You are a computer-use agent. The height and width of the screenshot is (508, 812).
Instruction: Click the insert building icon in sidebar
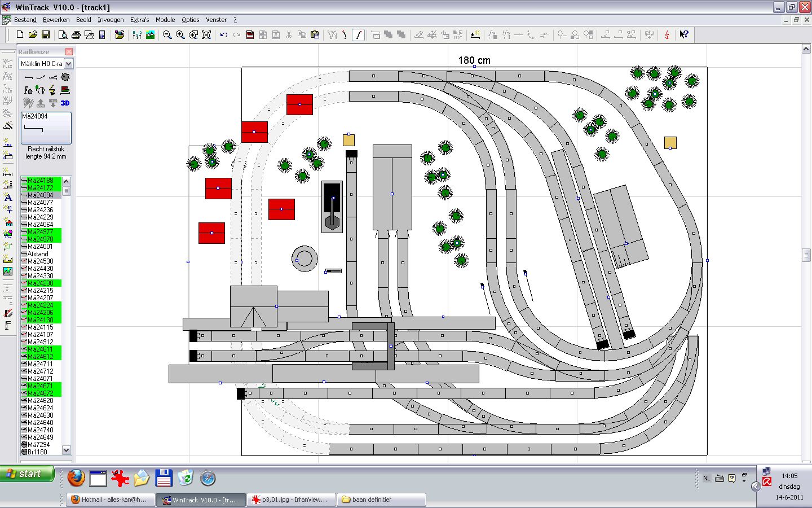coord(8,222)
